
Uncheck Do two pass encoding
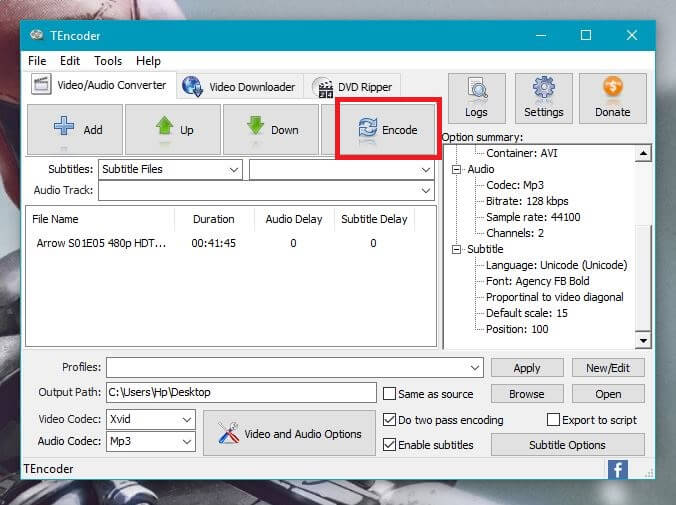pyautogui.click(x=389, y=419)
